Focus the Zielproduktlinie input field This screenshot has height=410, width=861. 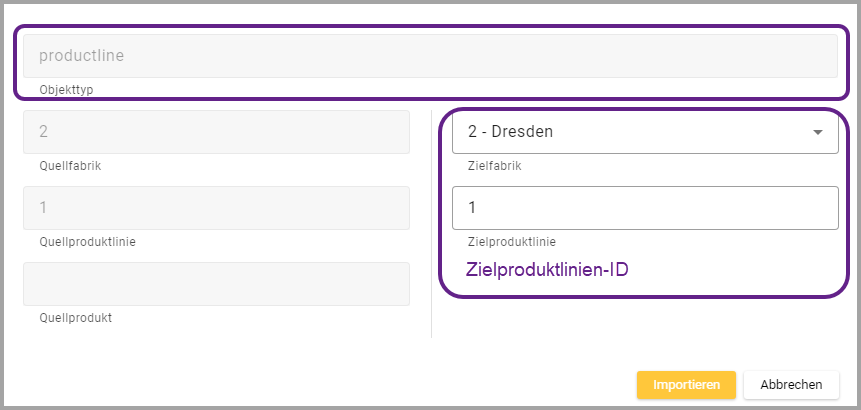(645, 208)
